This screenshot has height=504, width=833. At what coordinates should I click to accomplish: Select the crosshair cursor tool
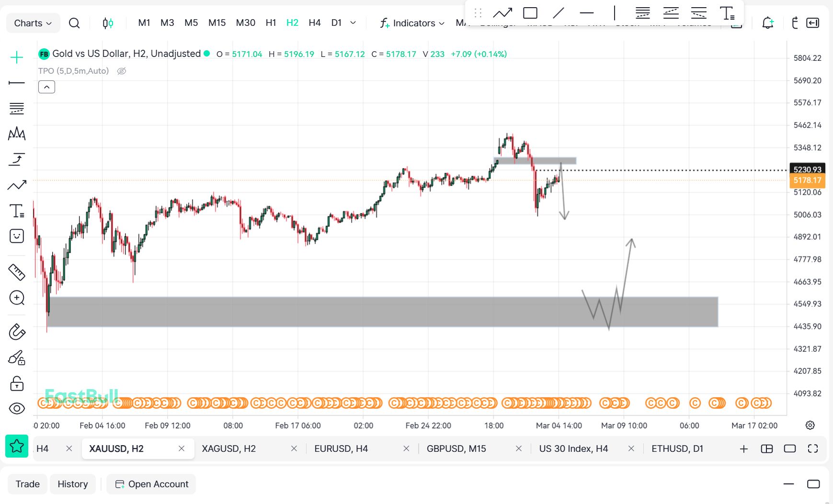(x=17, y=57)
